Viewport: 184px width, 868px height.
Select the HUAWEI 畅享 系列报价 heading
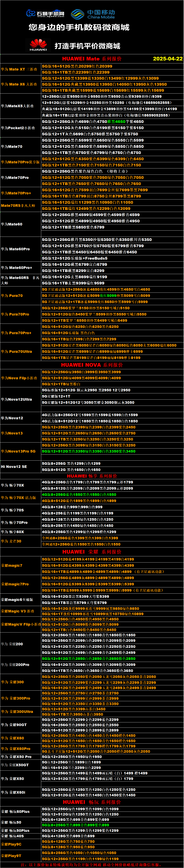point(92,476)
